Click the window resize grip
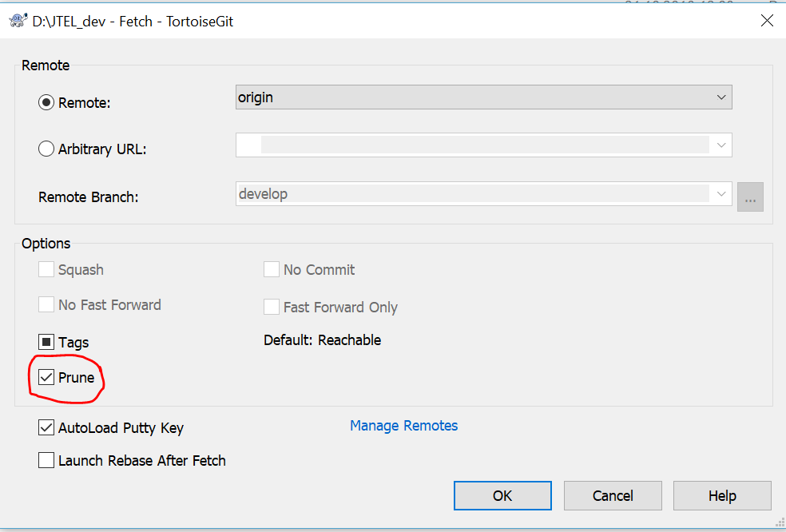Screen dimensions: 786x532 780,523
